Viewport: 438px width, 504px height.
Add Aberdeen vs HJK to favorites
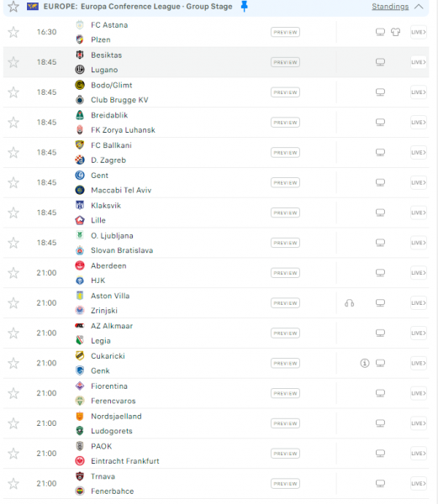13,273
